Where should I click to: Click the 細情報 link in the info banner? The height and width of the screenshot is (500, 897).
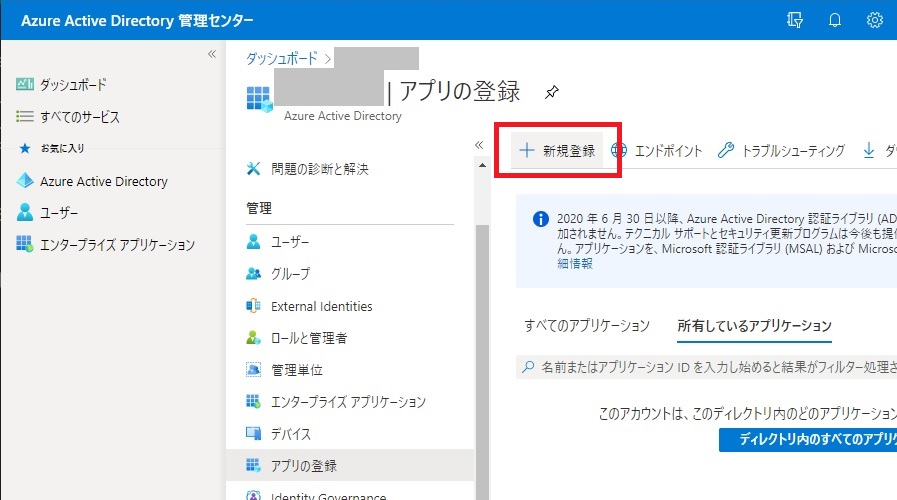(x=575, y=264)
